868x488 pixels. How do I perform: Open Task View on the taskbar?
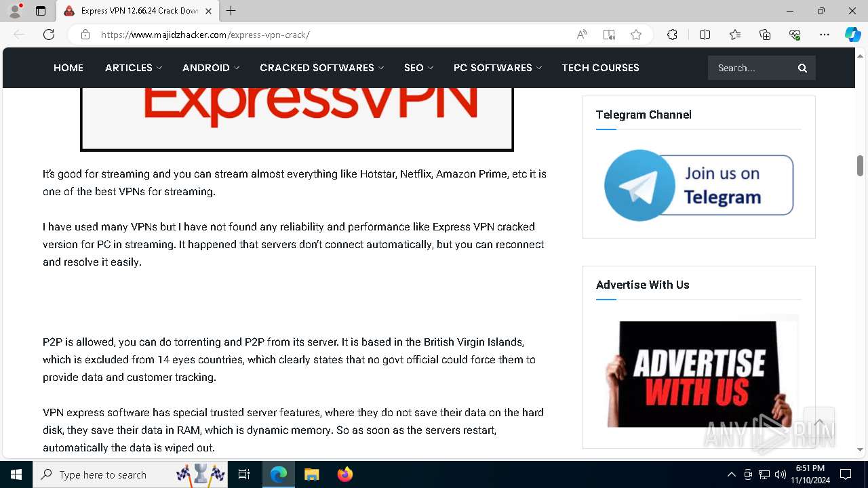pyautogui.click(x=244, y=474)
